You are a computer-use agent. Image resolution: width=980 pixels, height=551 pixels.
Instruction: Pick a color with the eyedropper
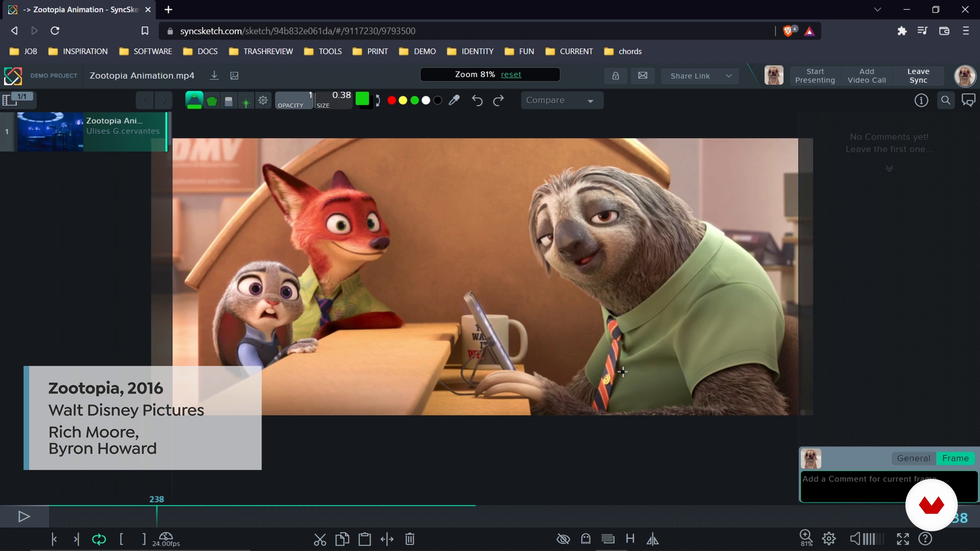tap(454, 101)
